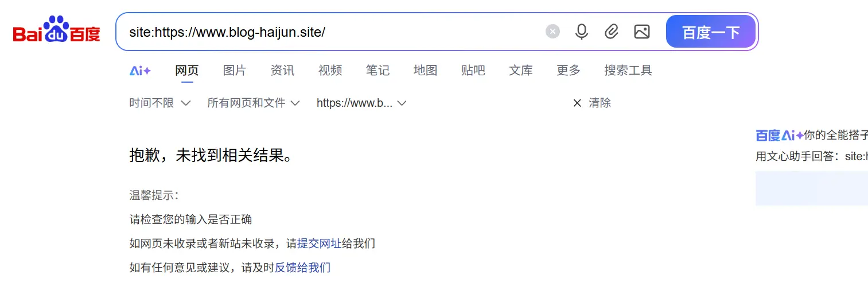Click inside the search input field

333,32
